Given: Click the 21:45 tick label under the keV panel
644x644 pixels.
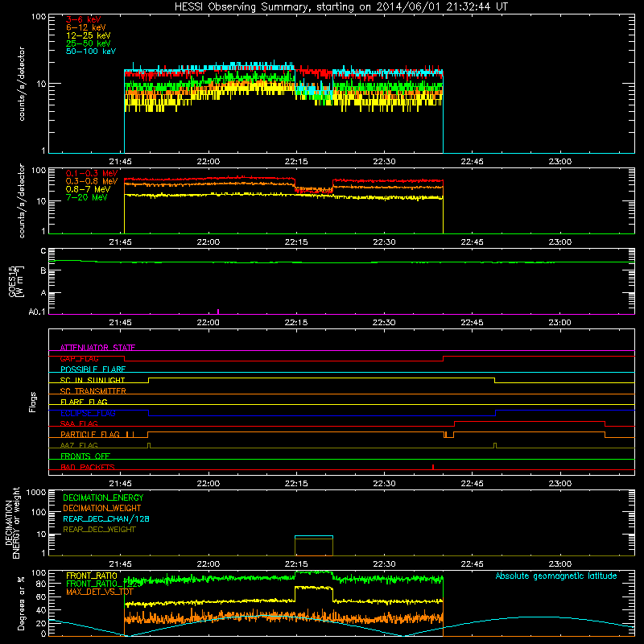Looking at the screenshot, I should [120, 162].
